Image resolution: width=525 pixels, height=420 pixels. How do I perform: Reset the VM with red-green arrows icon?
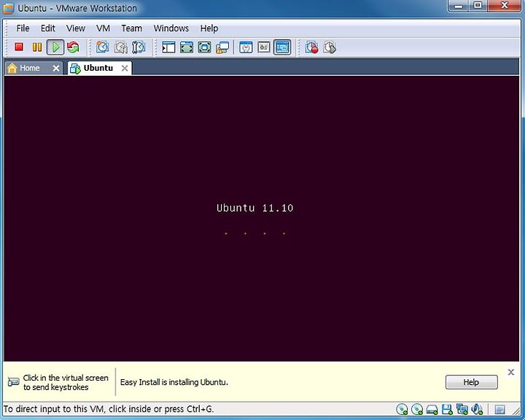(x=73, y=47)
